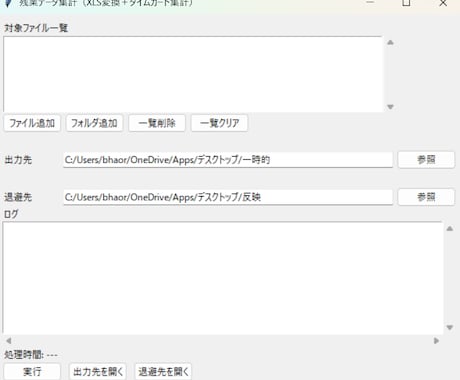The height and width of the screenshot is (380, 460).
Task: Click 参照 button next to 出力先
Action: tap(426, 160)
